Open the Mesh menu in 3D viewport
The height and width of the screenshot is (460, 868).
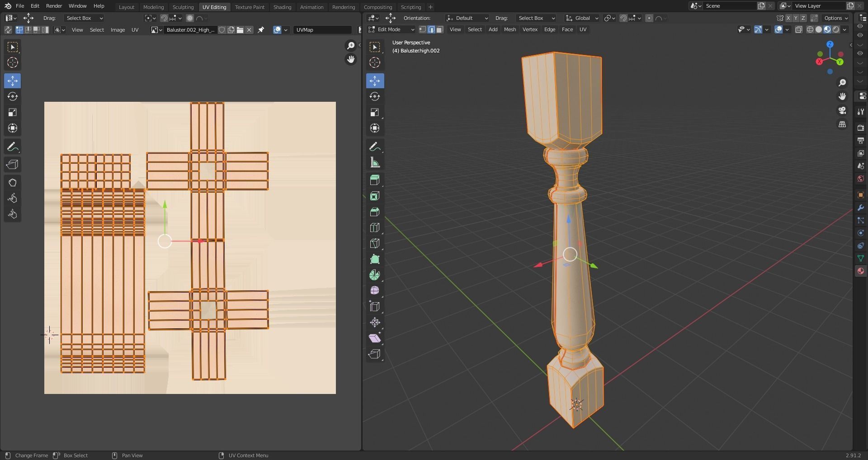tap(510, 29)
